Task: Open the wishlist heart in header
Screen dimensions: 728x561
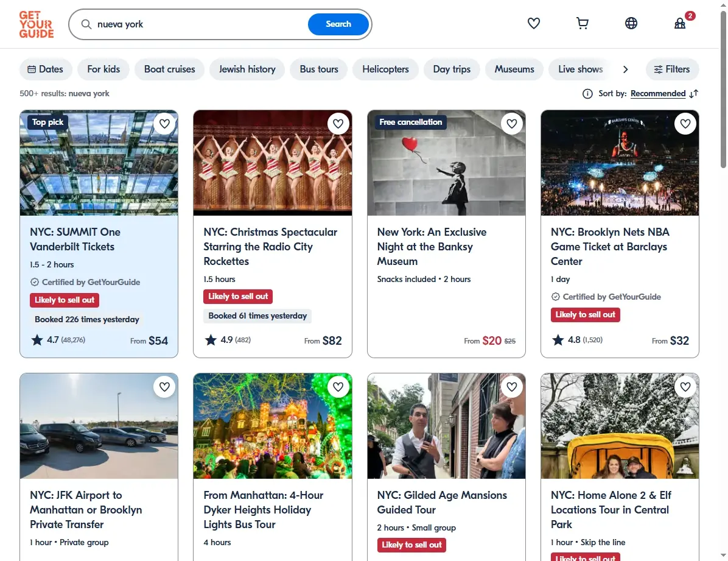Action: 533,23
